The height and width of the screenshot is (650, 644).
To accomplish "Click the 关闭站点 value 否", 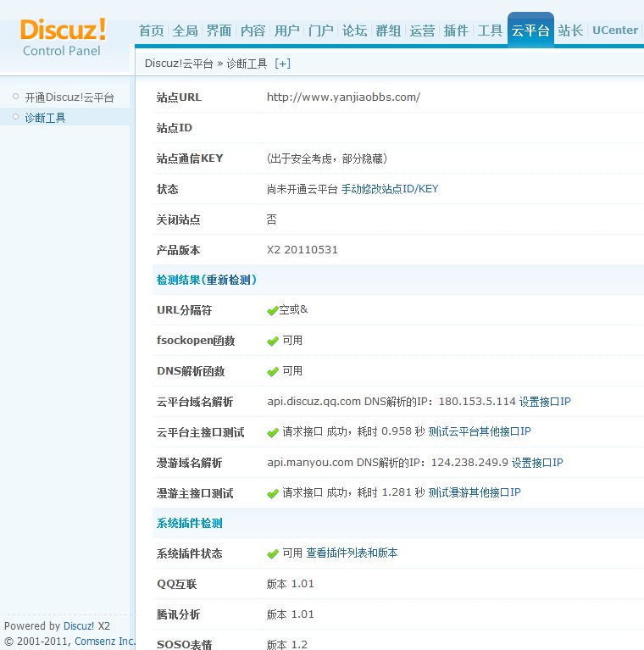I will [271, 219].
